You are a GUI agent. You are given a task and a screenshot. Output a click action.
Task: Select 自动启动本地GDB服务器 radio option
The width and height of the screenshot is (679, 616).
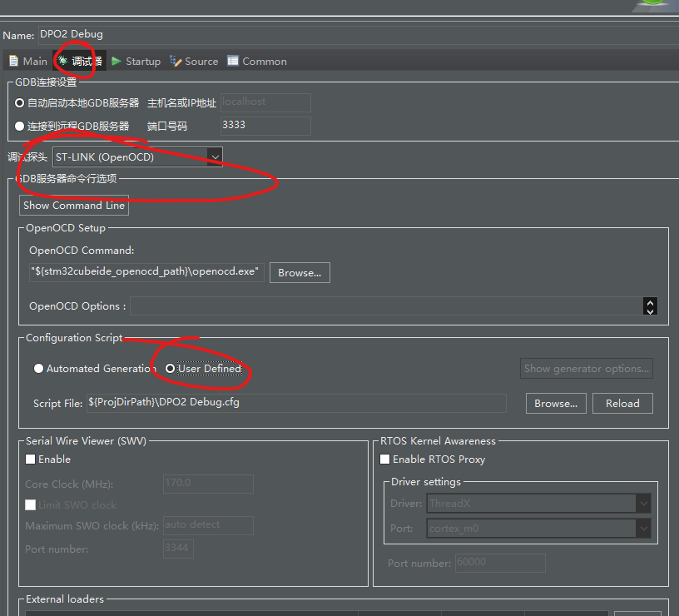point(20,102)
